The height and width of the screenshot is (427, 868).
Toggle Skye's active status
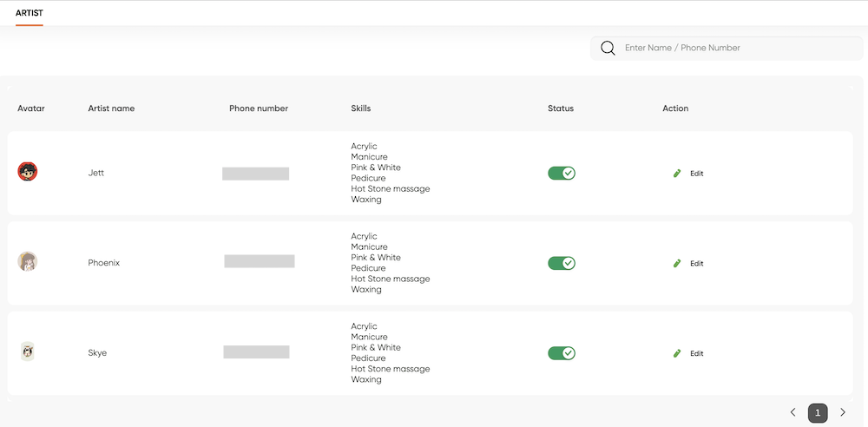(x=562, y=353)
